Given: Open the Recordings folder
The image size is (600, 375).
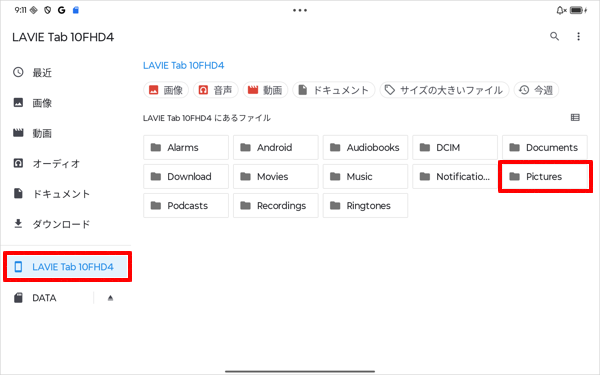Looking at the screenshot, I should [276, 205].
